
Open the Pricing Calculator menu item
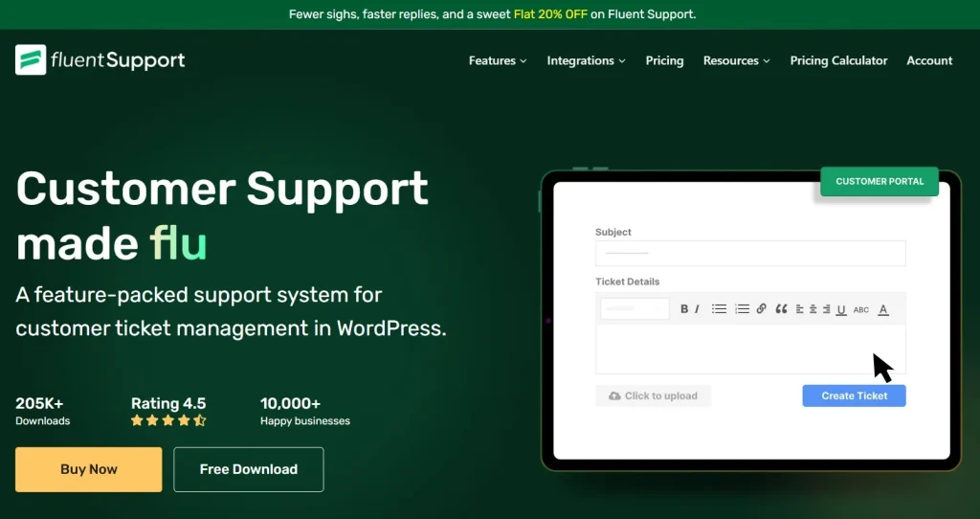[838, 60]
